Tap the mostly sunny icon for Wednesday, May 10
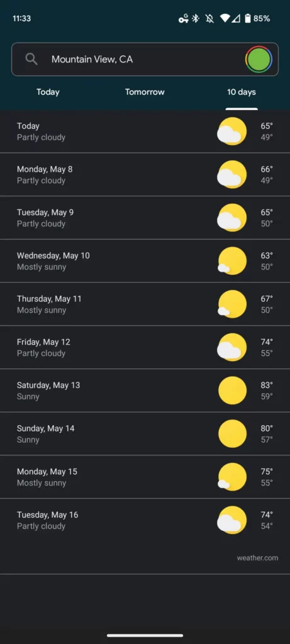 coord(232,261)
